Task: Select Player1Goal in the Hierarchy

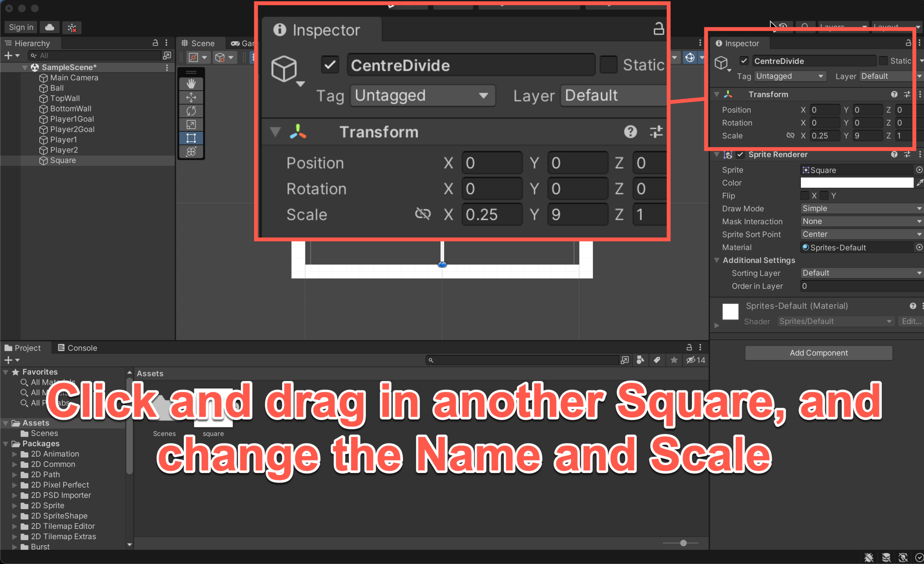Action: coord(72,119)
